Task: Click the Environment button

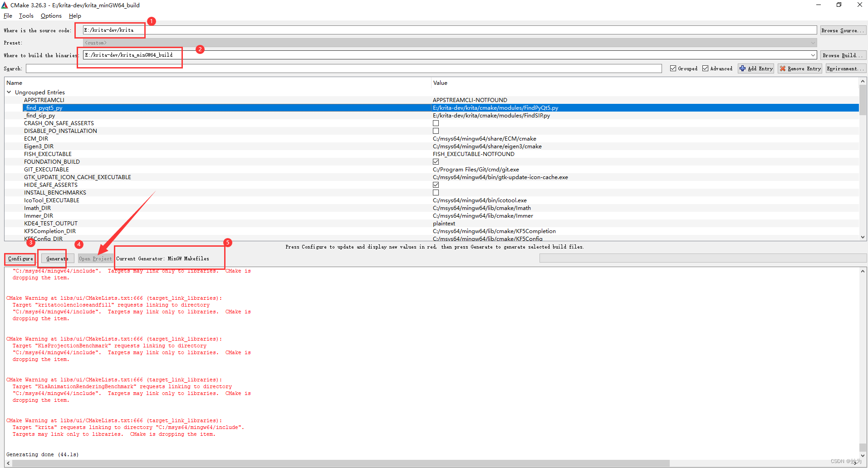Action: [845, 68]
